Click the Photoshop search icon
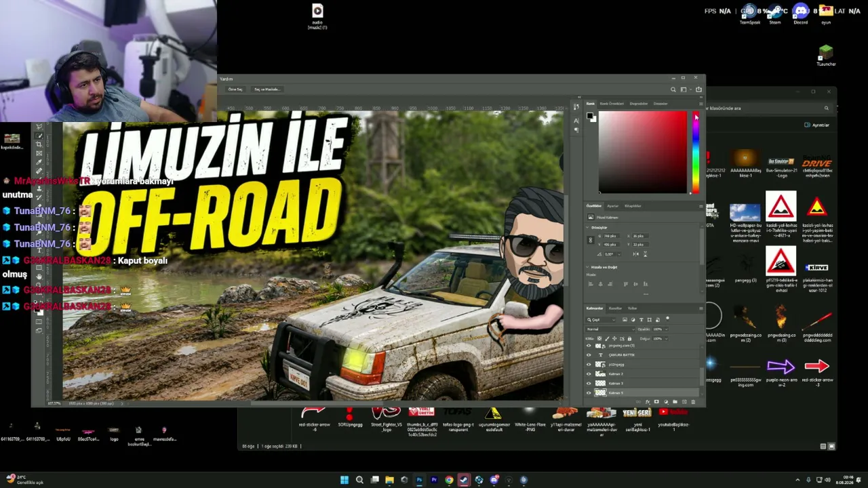This screenshot has width=868, height=488. tap(673, 89)
